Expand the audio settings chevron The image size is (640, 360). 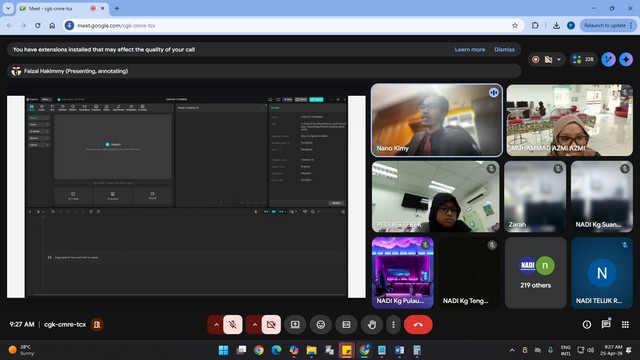[x=216, y=324]
